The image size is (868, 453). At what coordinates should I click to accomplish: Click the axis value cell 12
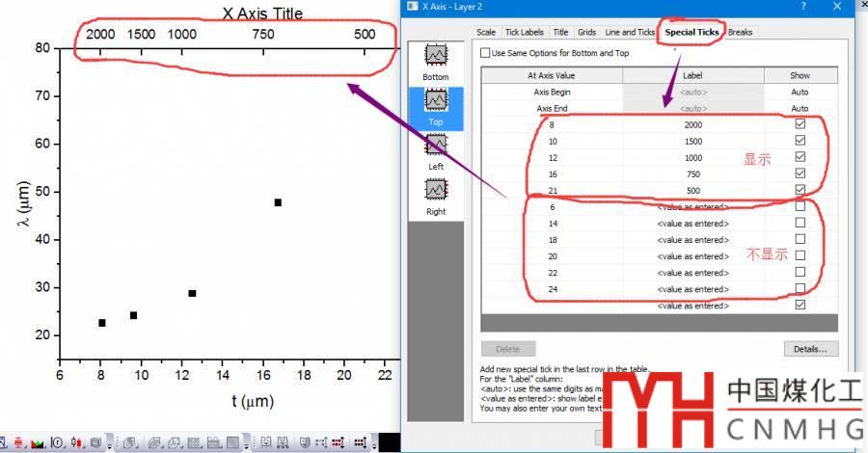pyautogui.click(x=552, y=158)
